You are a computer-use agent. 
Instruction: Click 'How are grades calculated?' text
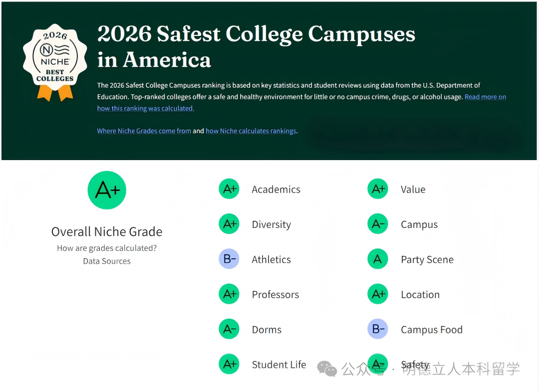107,248
